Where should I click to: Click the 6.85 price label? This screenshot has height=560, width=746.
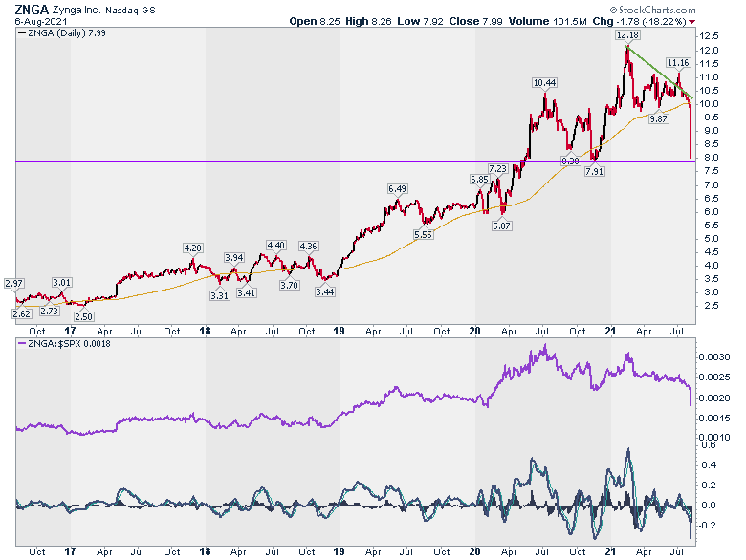(479, 180)
